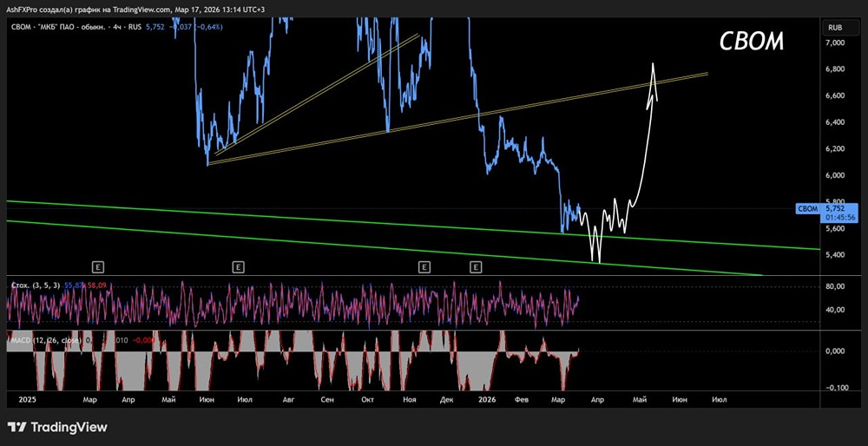The width and height of the screenshot is (868, 446).
Task: Click the 7,000 price axis label
Action: [834, 43]
